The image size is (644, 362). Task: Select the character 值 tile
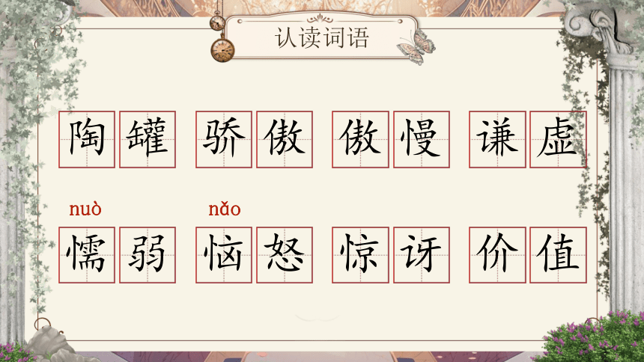pos(558,255)
